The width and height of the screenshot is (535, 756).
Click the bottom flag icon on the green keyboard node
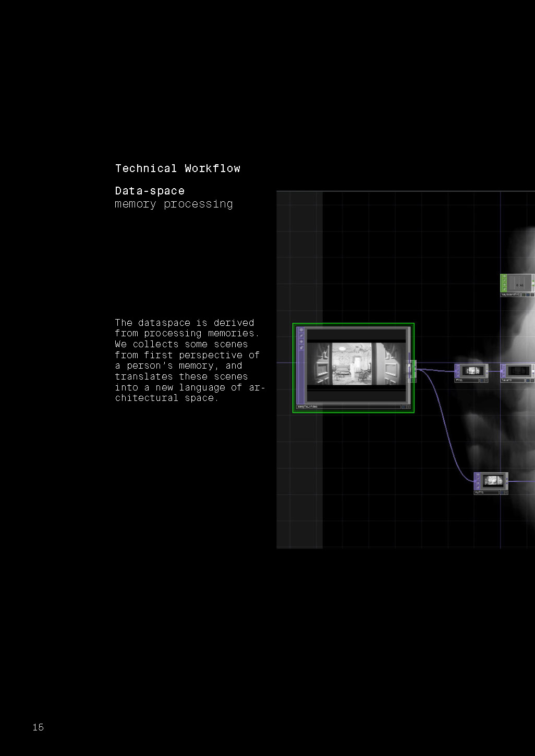504,288
